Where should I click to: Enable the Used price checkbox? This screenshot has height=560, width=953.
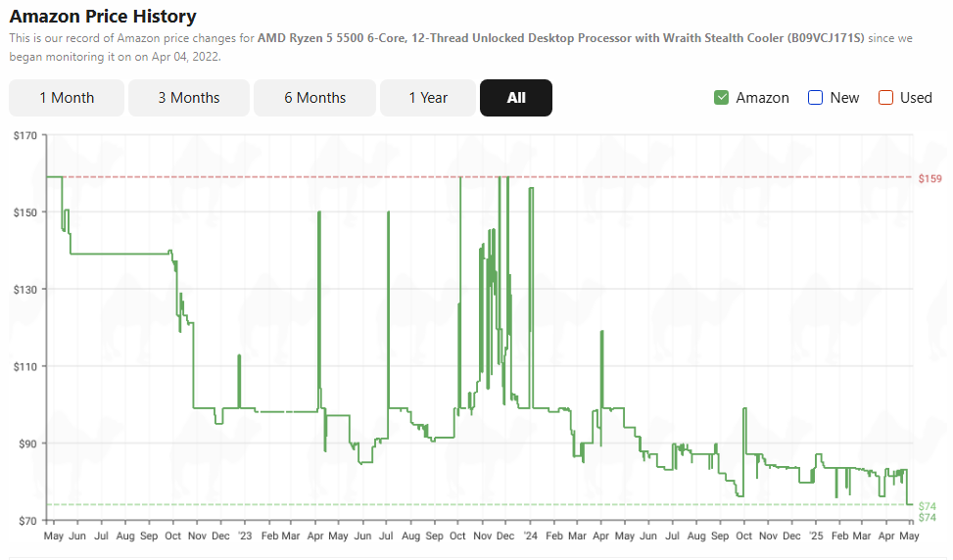coord(885,98)
